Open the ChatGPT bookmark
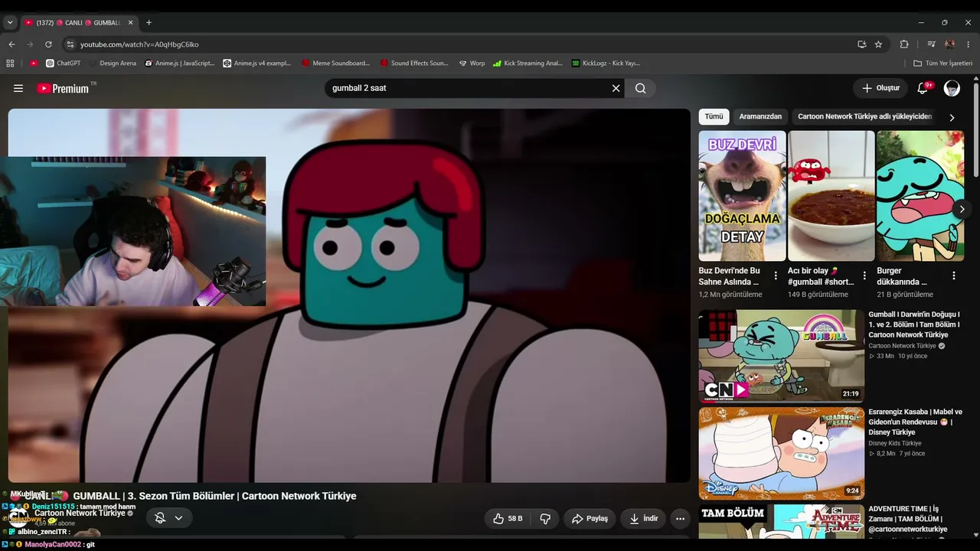 [x=63, y=64]
